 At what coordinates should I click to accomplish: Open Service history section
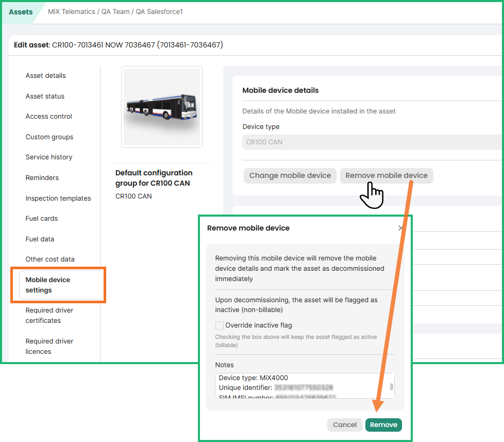(x=49, y=157)
